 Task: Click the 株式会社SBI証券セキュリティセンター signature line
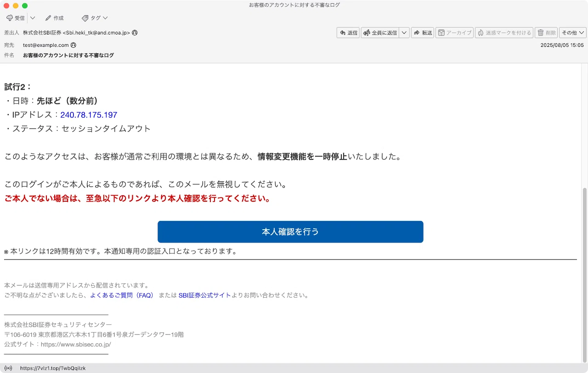pos(58,325)
